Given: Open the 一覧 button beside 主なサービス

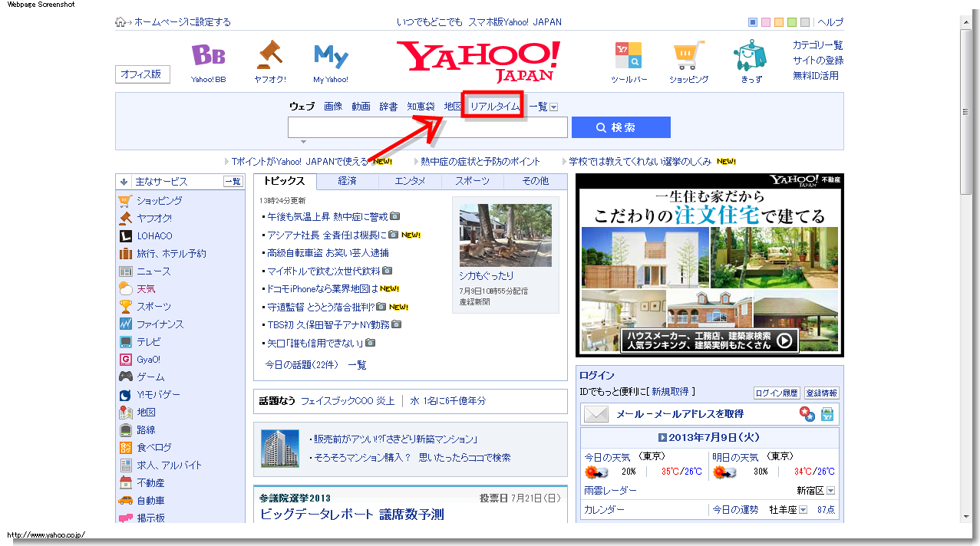Looking at the screenshot, I should [233, 182].
